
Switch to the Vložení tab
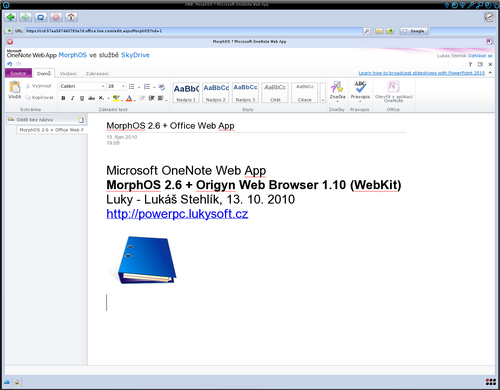pos(68,73)
